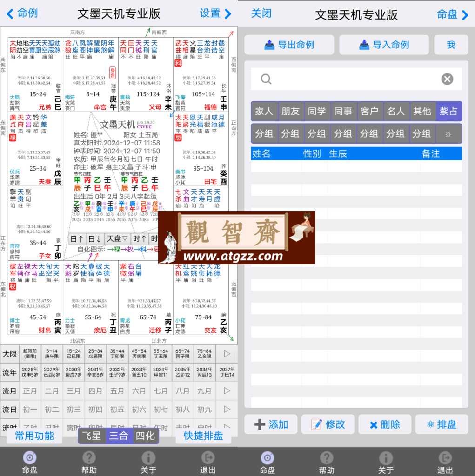Select the 名人 category tab

point(396,111)
